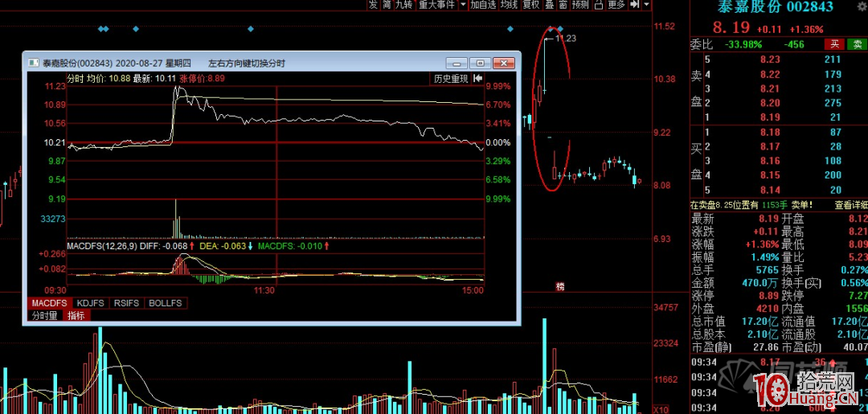The image size is (868, 414).
Task: Toggle 复权 price adjustment
Action: [x=531, y=5]
